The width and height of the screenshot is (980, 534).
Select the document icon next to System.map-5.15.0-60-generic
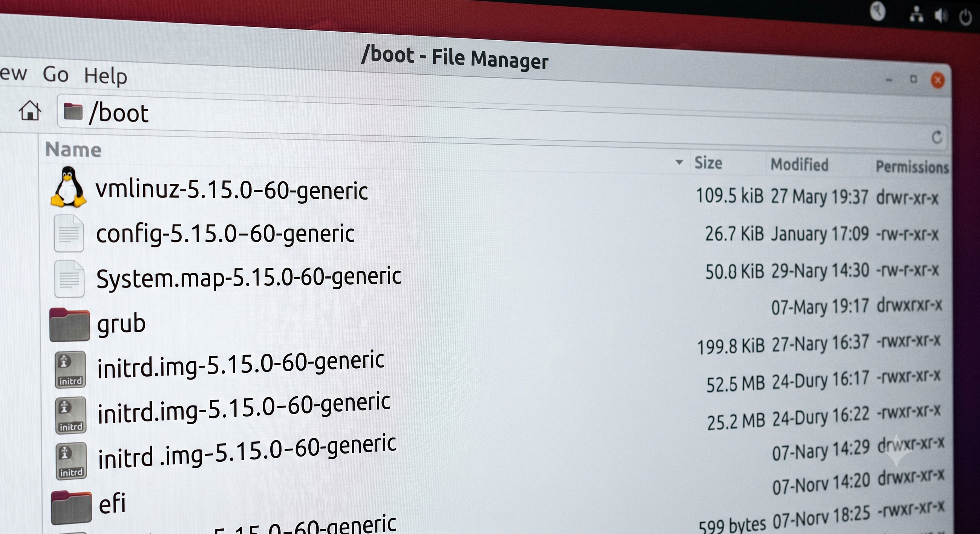tap(69, 279)
